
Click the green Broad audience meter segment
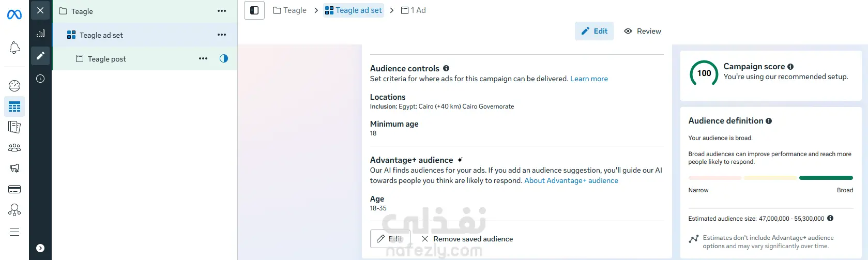826,178
